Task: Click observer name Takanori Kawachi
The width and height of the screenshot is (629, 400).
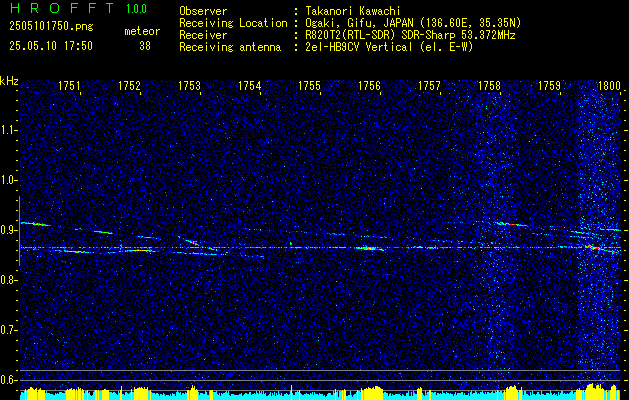Action: (x=353, y=11)
